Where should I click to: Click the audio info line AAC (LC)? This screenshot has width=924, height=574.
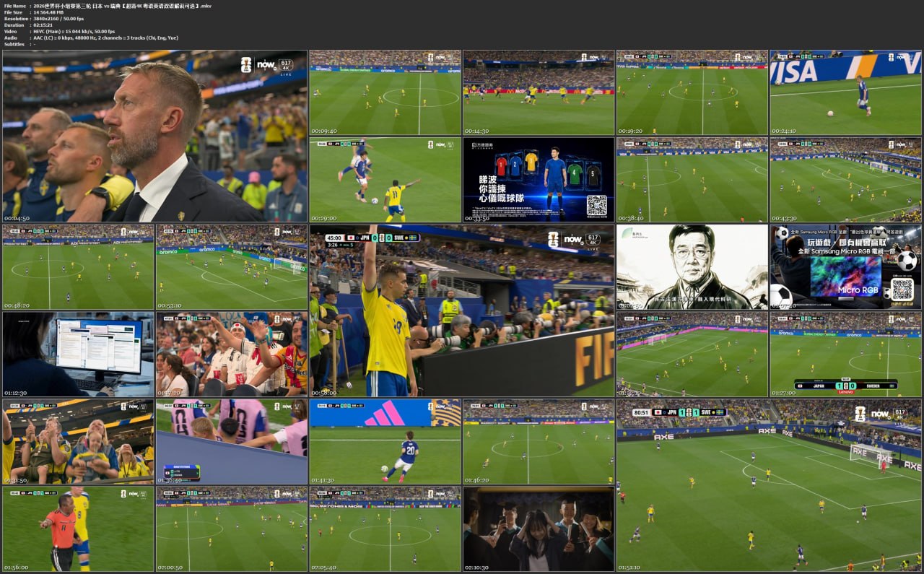(105, 38)
